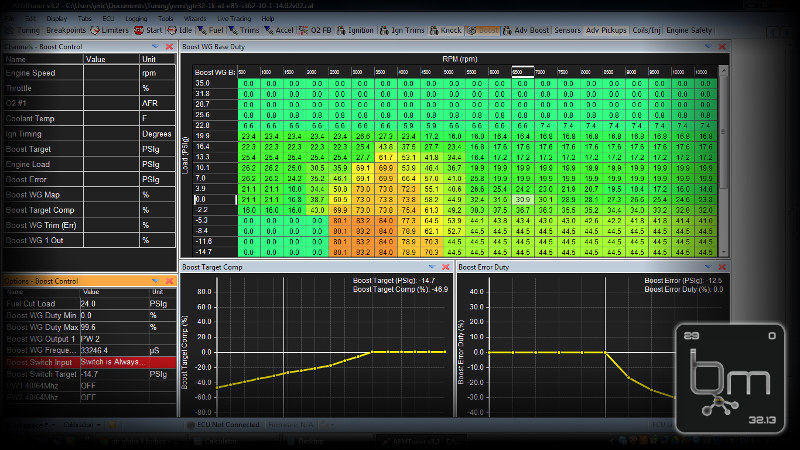
Task: Open the Limiters gauge icon tab
Action: click(x=95, y=31)
